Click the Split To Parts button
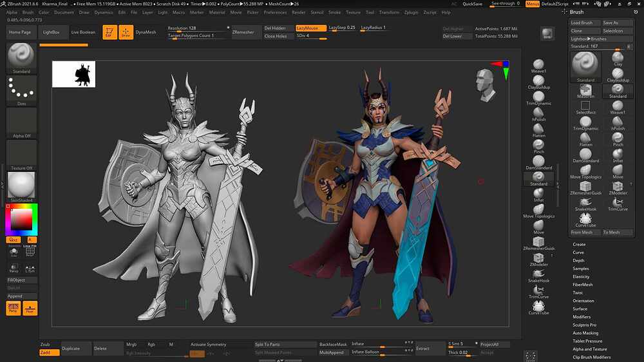This screenshot has width=644, height=362. (x=285, y=345)
